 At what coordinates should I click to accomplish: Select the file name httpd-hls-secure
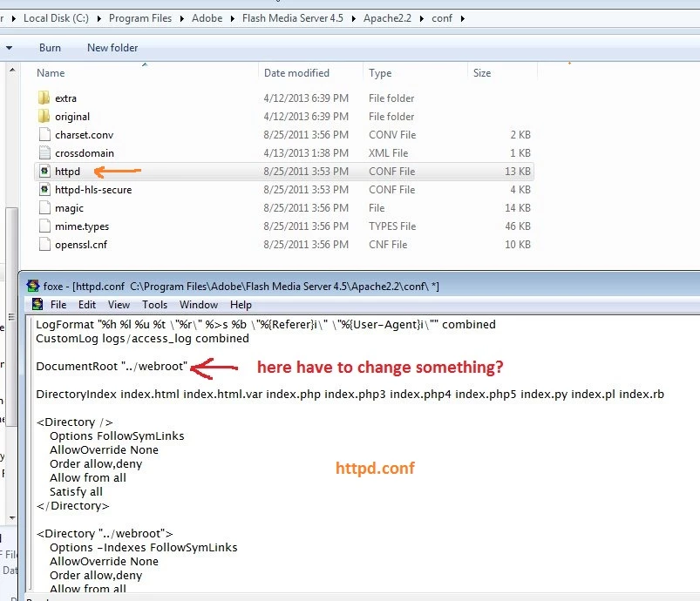click(93, 190)
